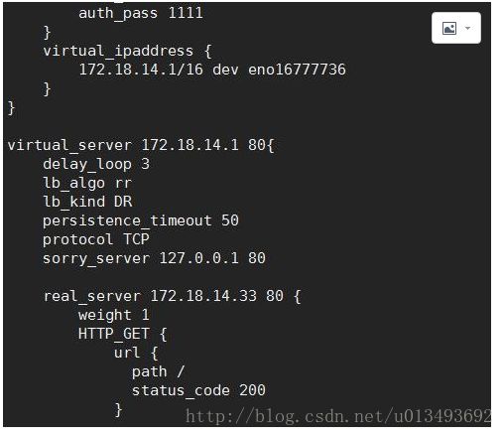The width and height of the screenshot is (504, 436).
Task: Select the 172.18.14.1/16 dev eno16777736 line
Action: 212,70
